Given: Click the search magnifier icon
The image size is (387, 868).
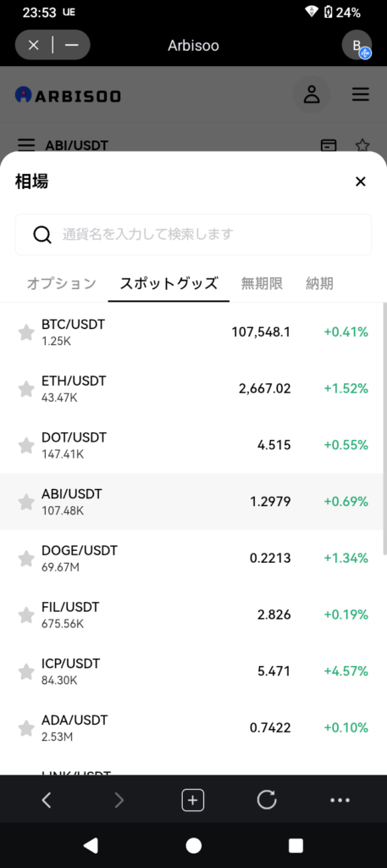Looking at the screenshot, I should pos(42,234).
